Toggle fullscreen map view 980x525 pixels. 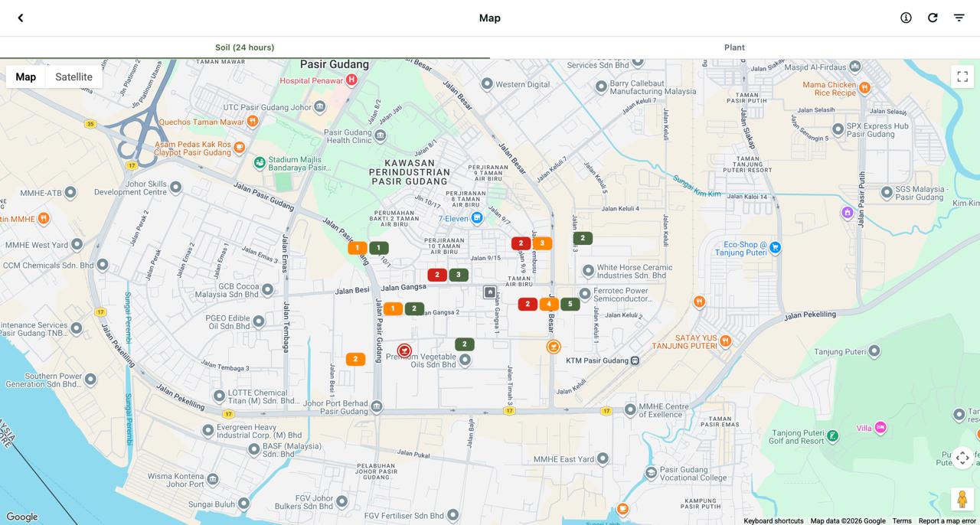tap(962, 77)
